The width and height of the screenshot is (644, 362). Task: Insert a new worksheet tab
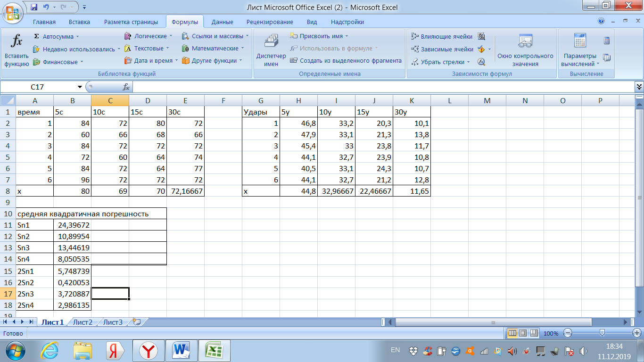[x=137, y=322]
